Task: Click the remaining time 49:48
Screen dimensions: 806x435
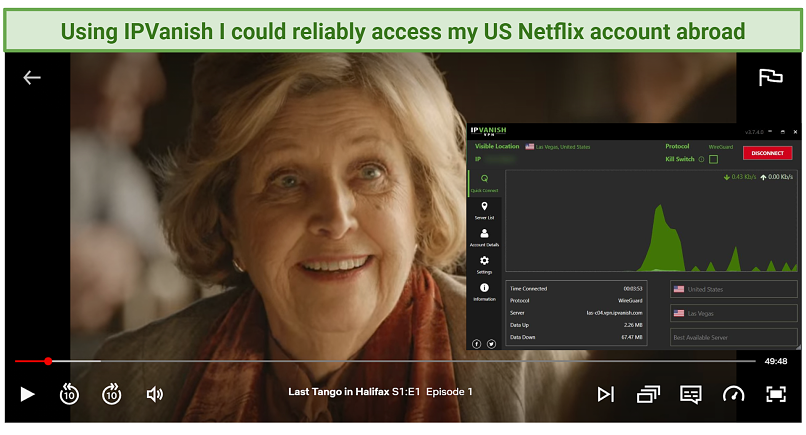Action: tap(776, 361)
